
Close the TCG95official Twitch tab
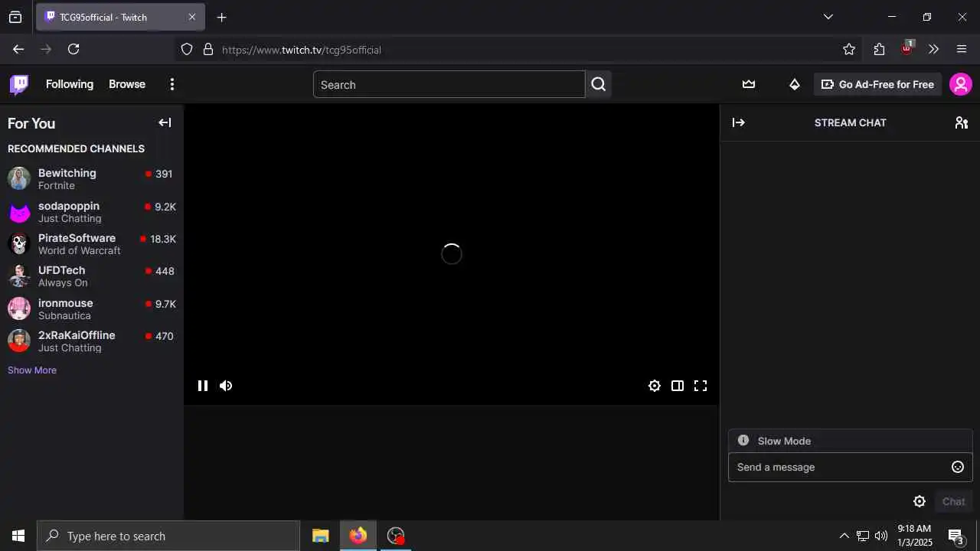pos(192,17)
